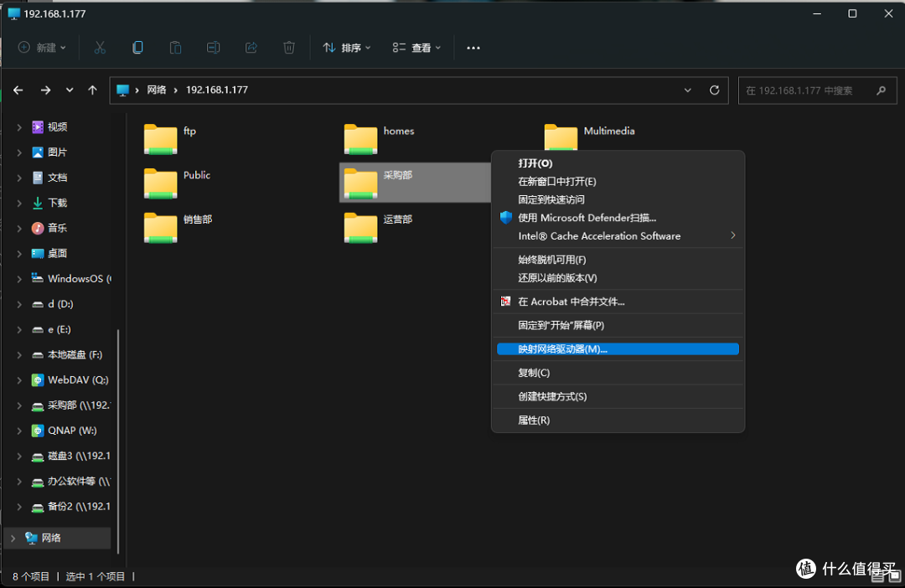Click the Delete trash icon

[289, 48]
